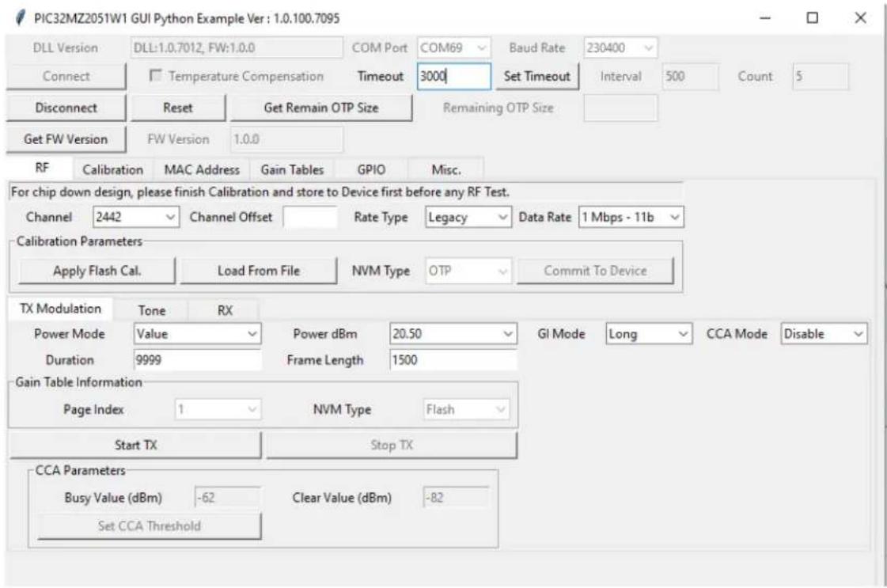Click the Set Timeout button
This screenshot has height=588, width=887.
[x=536, y=76]
